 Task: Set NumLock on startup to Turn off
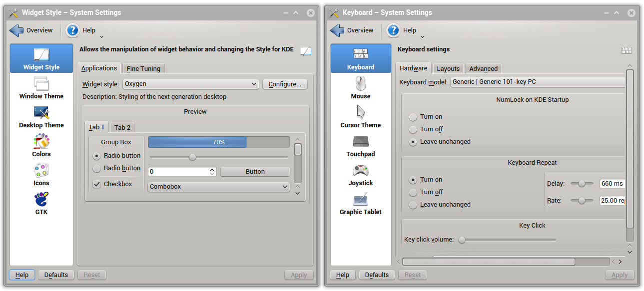tap(426, 129)
